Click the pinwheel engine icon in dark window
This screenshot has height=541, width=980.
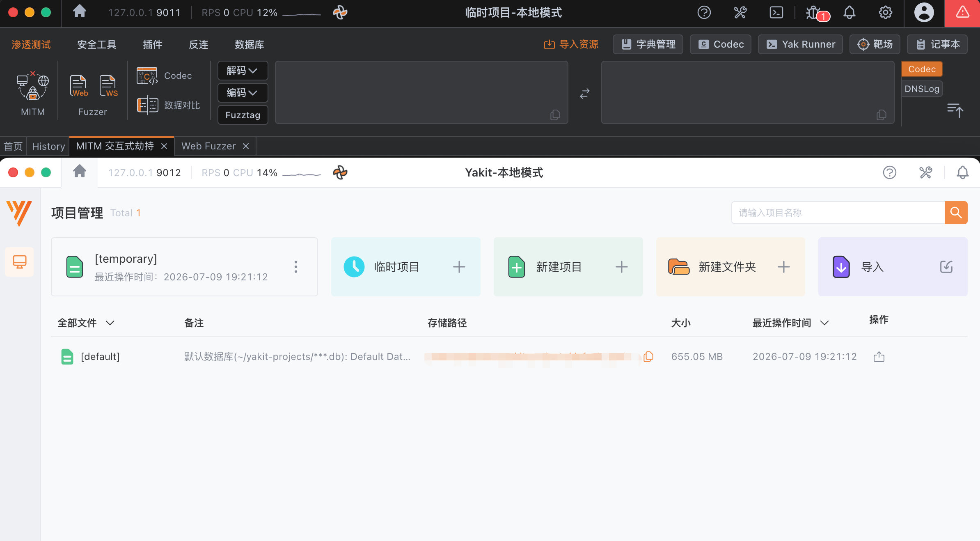[x=340, y=12]
